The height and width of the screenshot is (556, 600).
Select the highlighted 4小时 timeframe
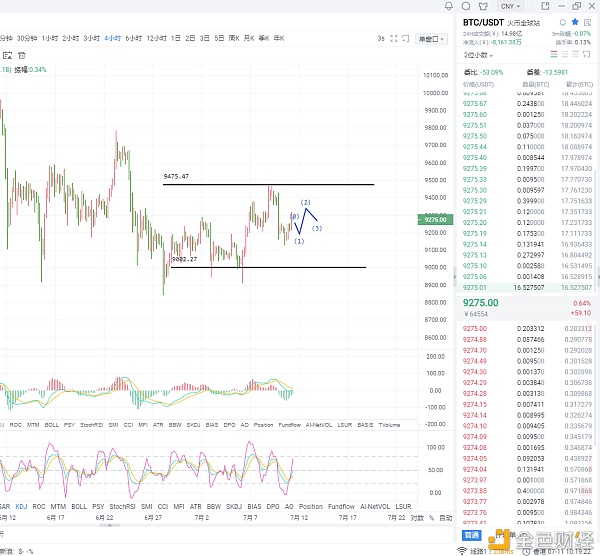coord(112,38)
